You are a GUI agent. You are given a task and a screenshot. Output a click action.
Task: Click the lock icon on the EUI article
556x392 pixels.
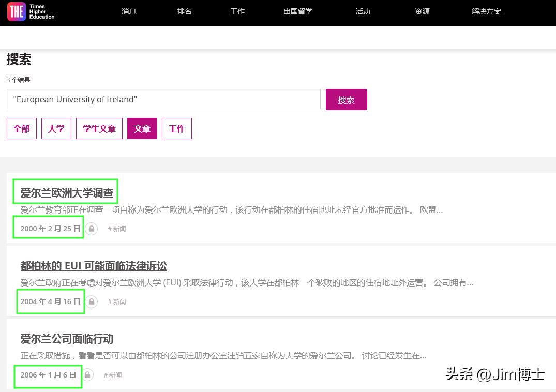tap(91, 301)
